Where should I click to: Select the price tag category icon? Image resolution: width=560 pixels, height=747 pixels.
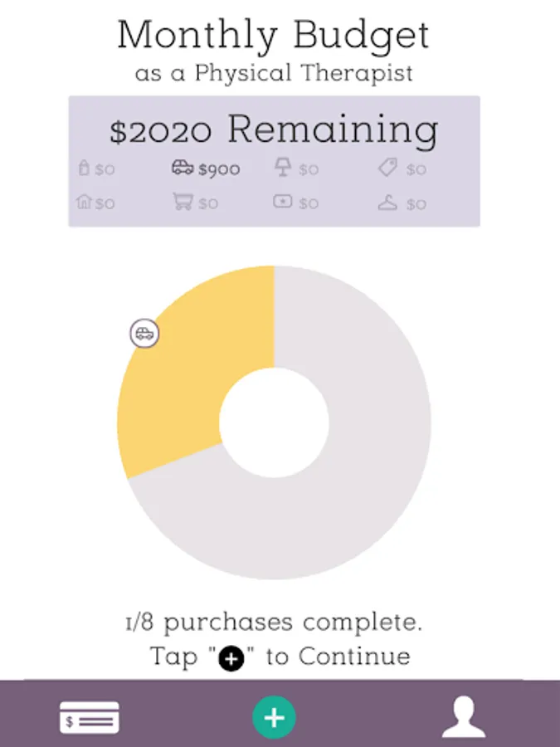pyautogui.click(x=387, y=169)
